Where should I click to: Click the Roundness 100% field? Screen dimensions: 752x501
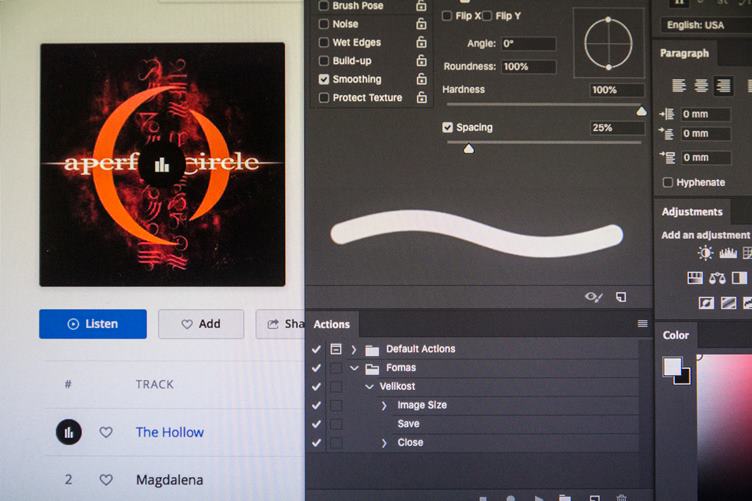[529, 67]
